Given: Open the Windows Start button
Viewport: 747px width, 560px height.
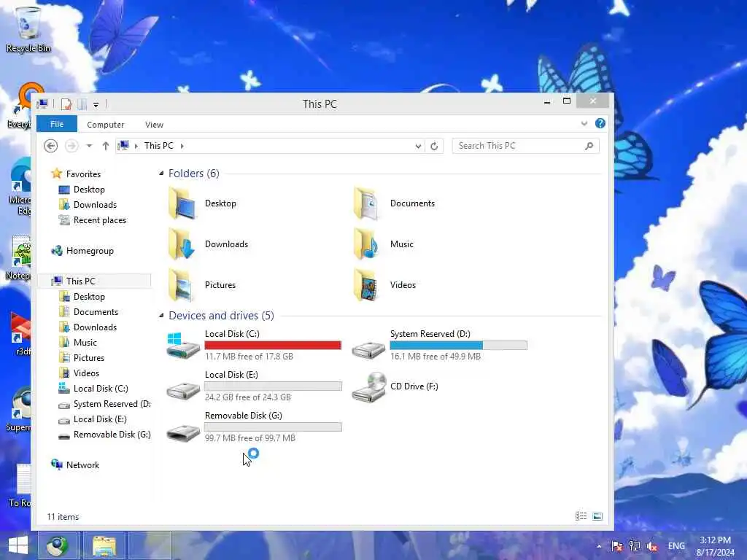Looking at the screenshot, I should click(18, 545).
